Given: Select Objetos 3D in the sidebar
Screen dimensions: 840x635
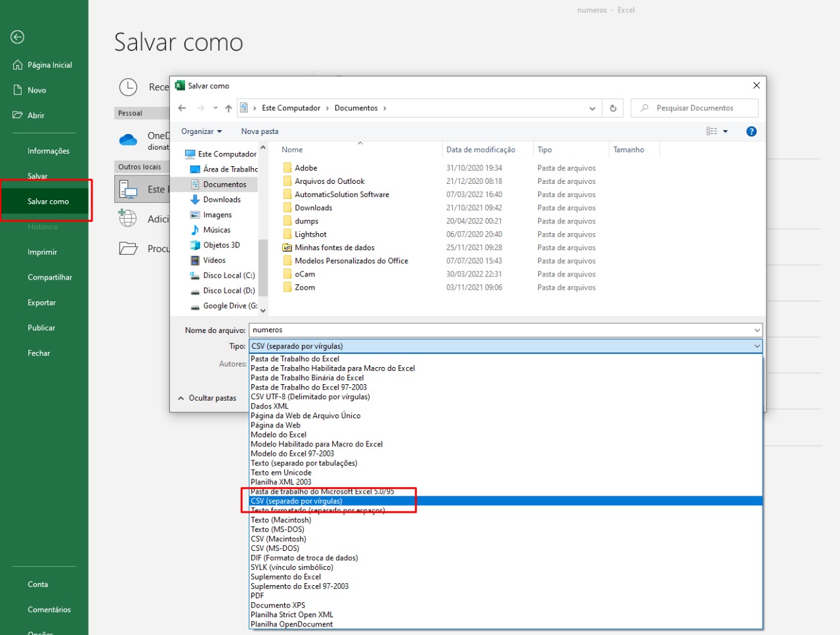Looking at the screenshot, I should (x=223, y=244).
